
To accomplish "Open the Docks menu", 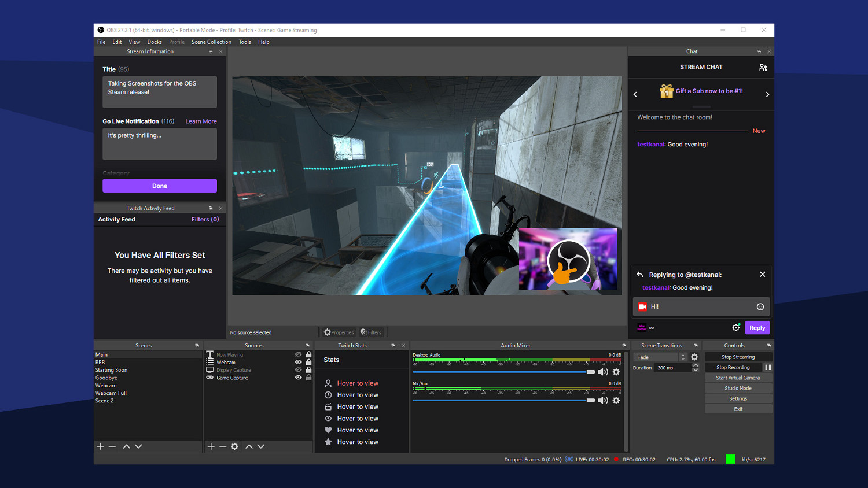I will [155, 42].
